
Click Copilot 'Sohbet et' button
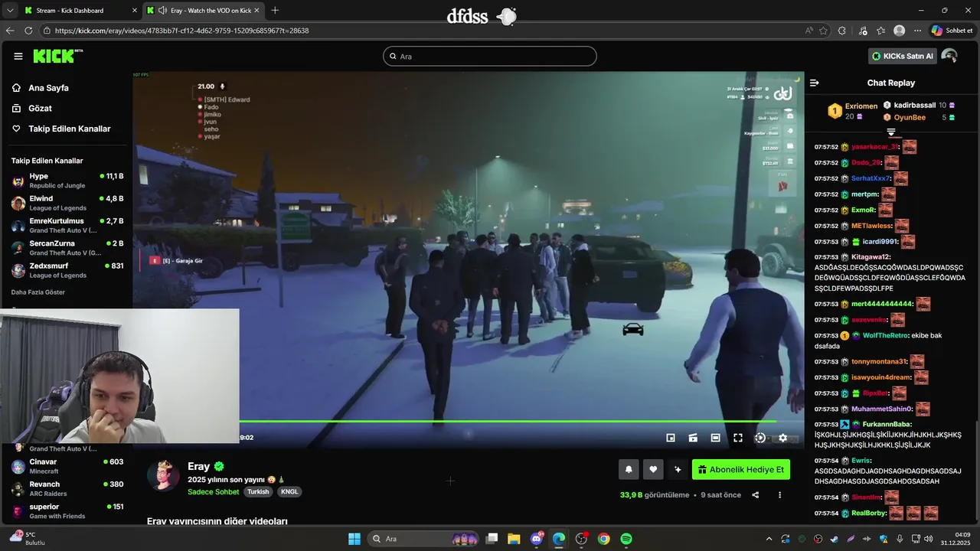pos(952,31)
